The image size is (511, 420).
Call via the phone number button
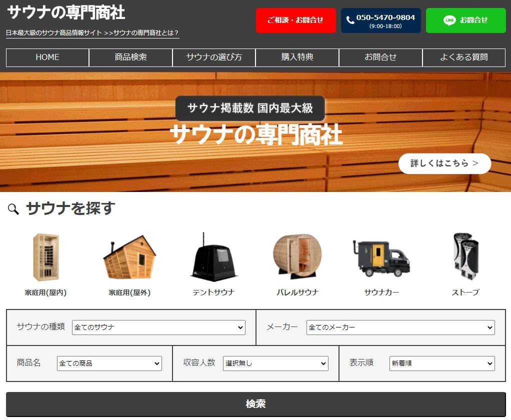coord(380,20)
